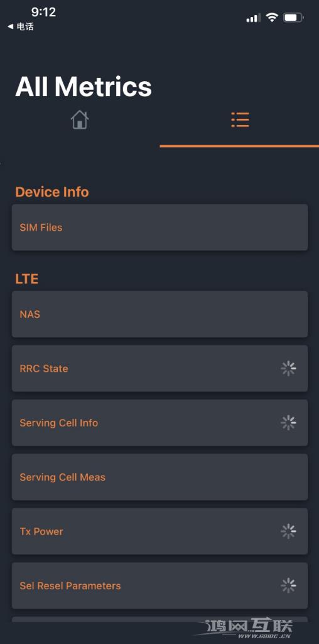Tap the spinner beside Sel Resel Parameters
Screen dimensions: 319x644
point(289,586)
